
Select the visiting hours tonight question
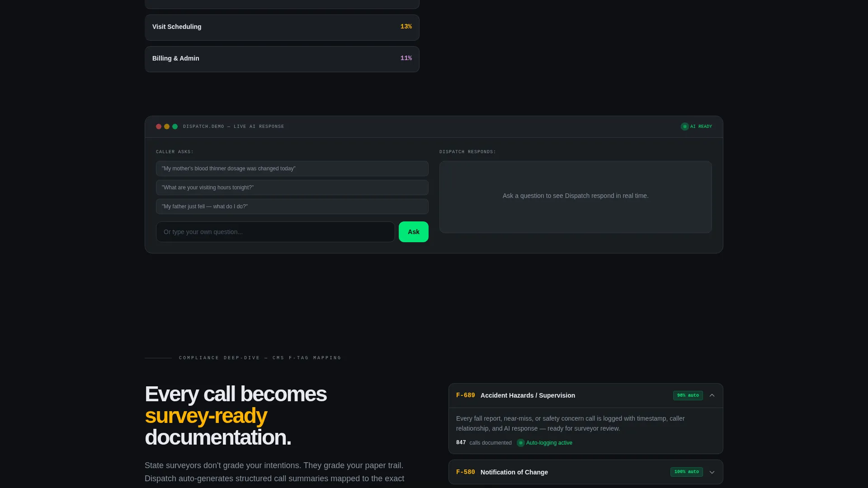292,188
